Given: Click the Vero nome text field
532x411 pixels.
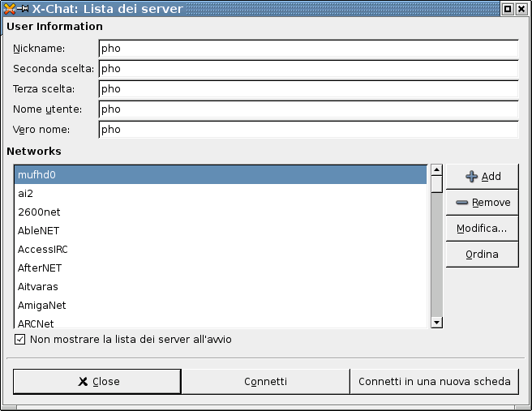Looking at the screenshot, I should [x=307, y=130].
